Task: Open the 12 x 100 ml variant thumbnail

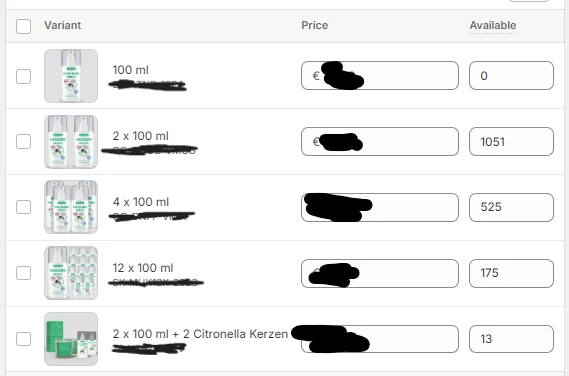Action: pyautogui.click(x=71, y=273)
